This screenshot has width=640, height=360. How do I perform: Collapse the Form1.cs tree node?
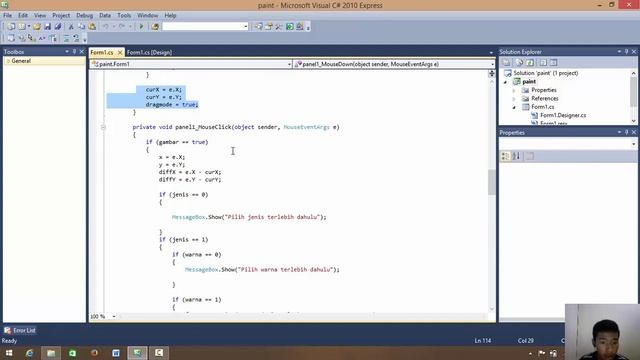point(514,107)
